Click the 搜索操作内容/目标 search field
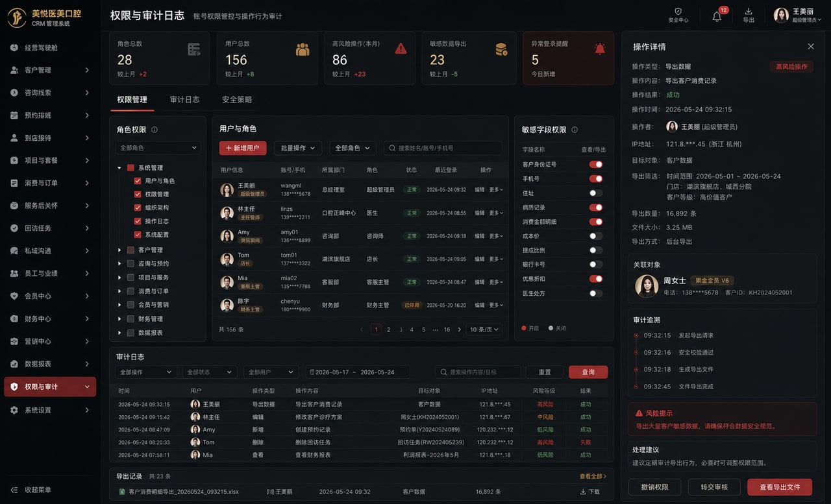 pos(478,372)
